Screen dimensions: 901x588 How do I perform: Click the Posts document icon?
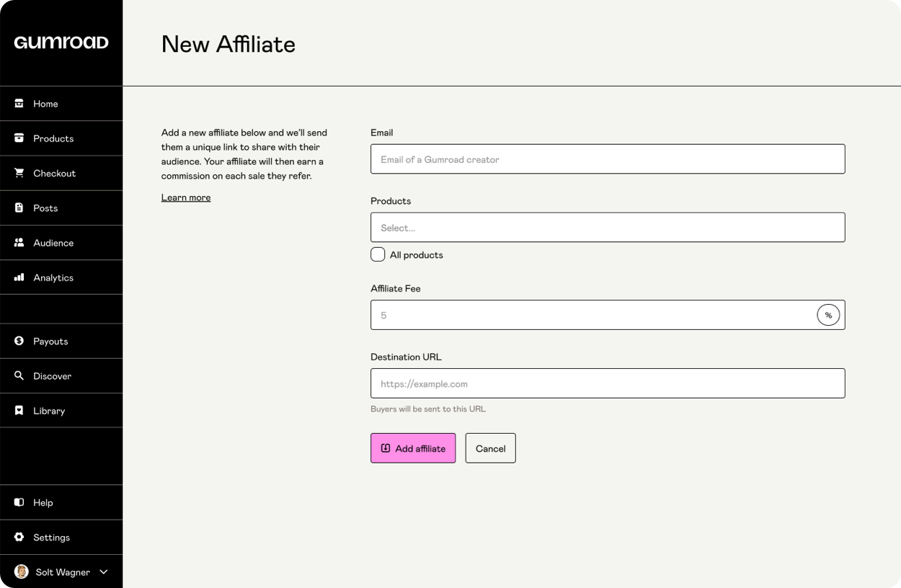pyautogui.click(x=19, y=208)
